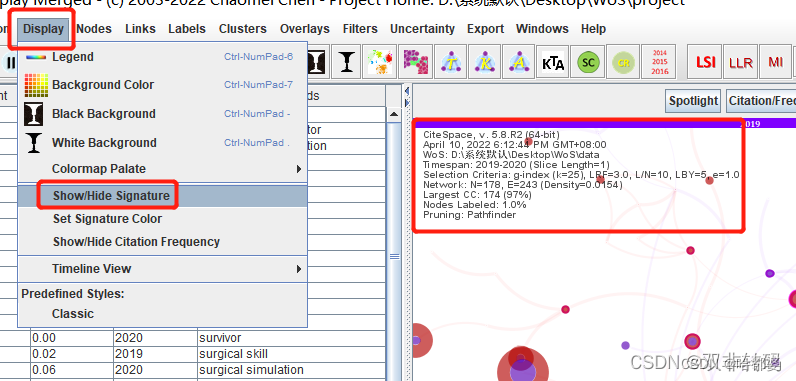796x381 pixels.
Task: Select the 'surgical skill' keyword cell
Action: tap(291, 354)
